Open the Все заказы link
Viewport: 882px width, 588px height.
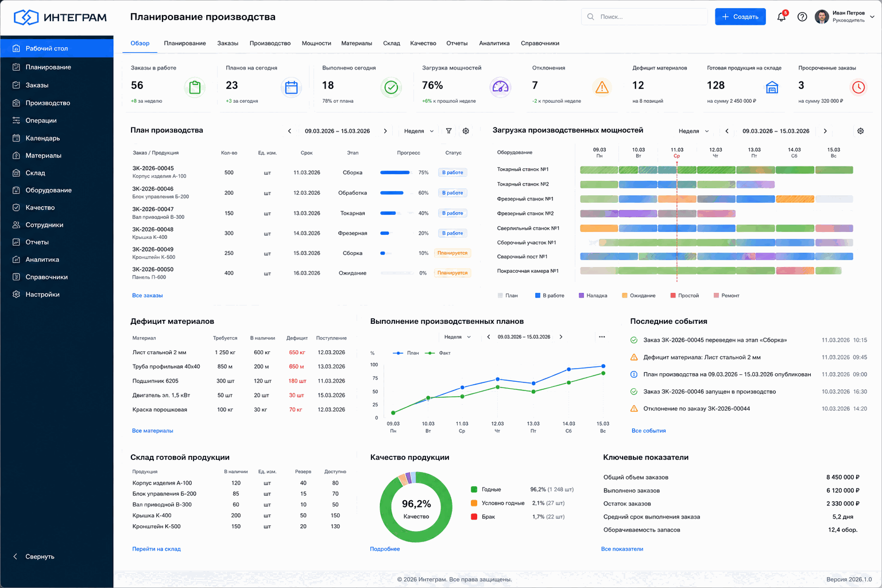coord(148,296)
